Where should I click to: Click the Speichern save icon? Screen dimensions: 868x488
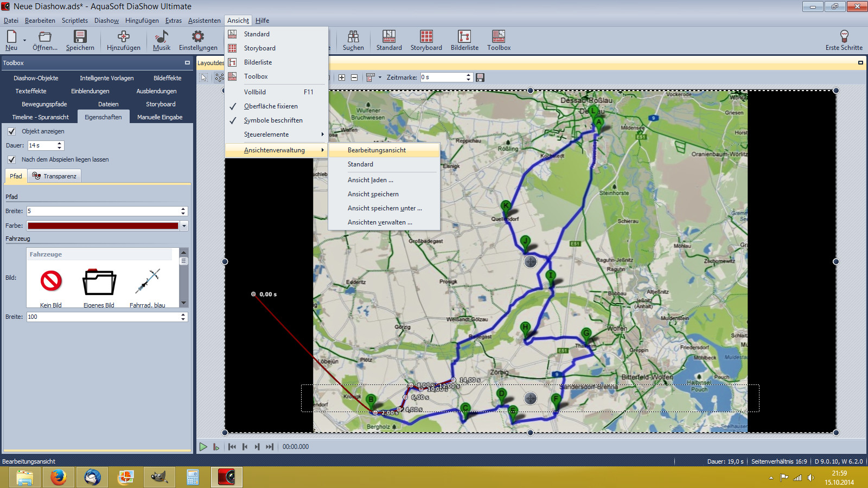click(x=80, y=37)
